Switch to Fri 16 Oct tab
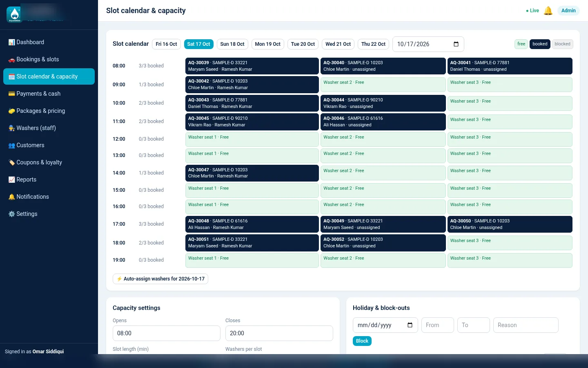 tap(166, 44)
